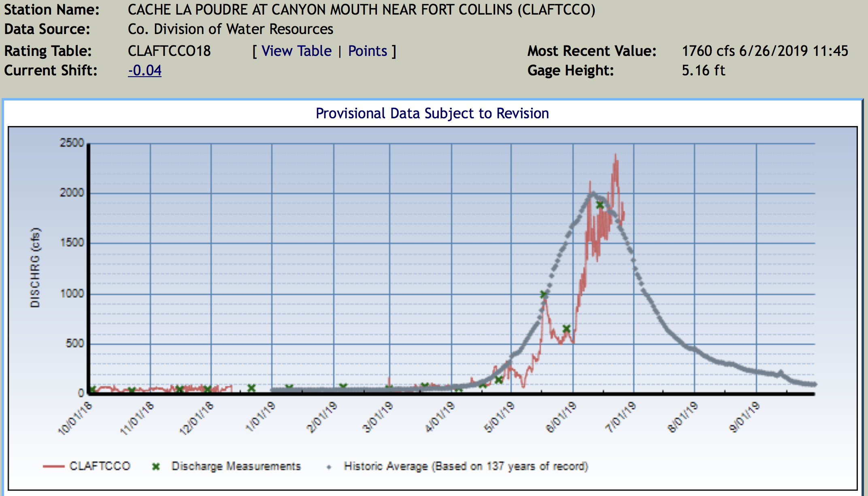Click the 7/01/19 date axis label

(x=621, y=417)
